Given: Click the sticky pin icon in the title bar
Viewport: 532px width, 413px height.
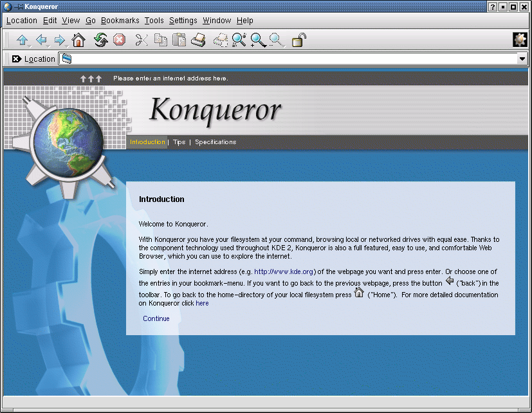Looking at the screenshot, I should [x=18, y=7].
